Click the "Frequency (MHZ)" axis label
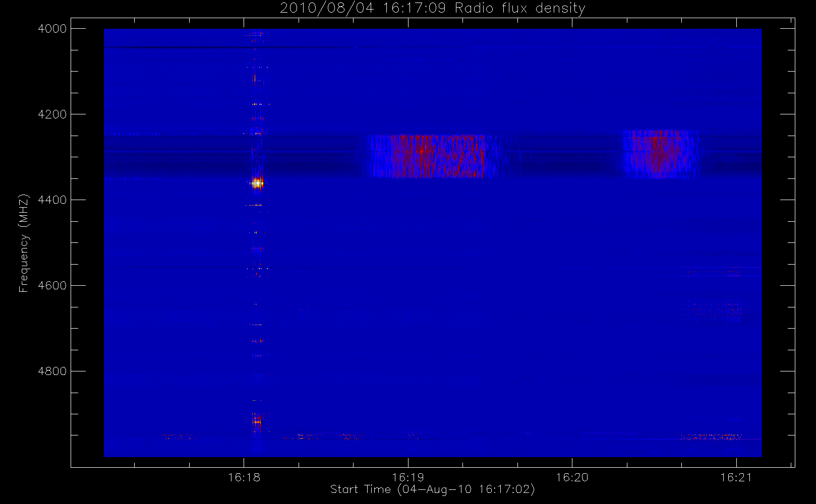 coord(23,243)
